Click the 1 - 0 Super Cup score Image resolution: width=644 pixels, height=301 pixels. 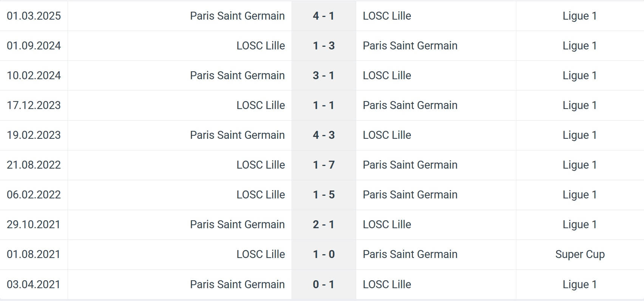323,254
